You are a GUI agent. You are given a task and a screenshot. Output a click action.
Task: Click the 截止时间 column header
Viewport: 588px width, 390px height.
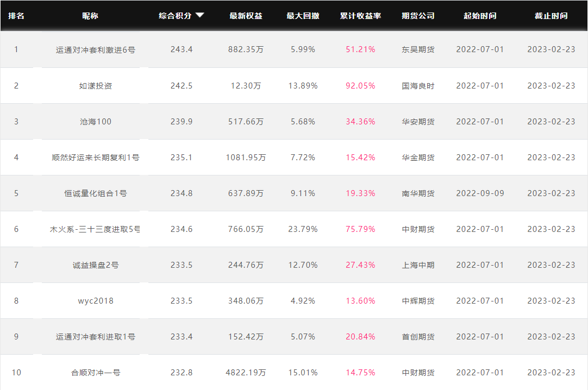[551, 16]
